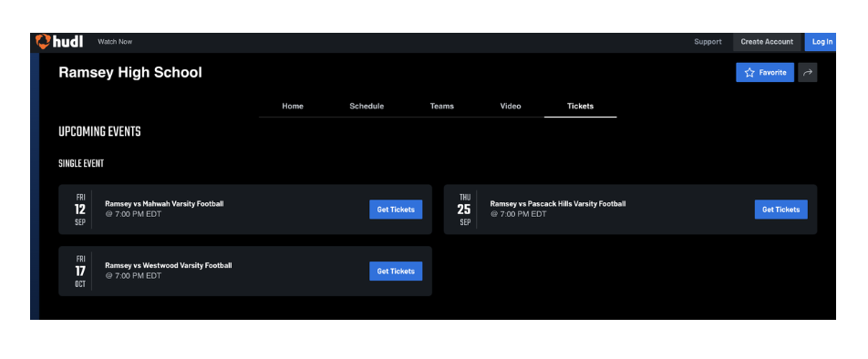Switch to the Teams tab
868x359 pixels.
(x=441, y=107)
